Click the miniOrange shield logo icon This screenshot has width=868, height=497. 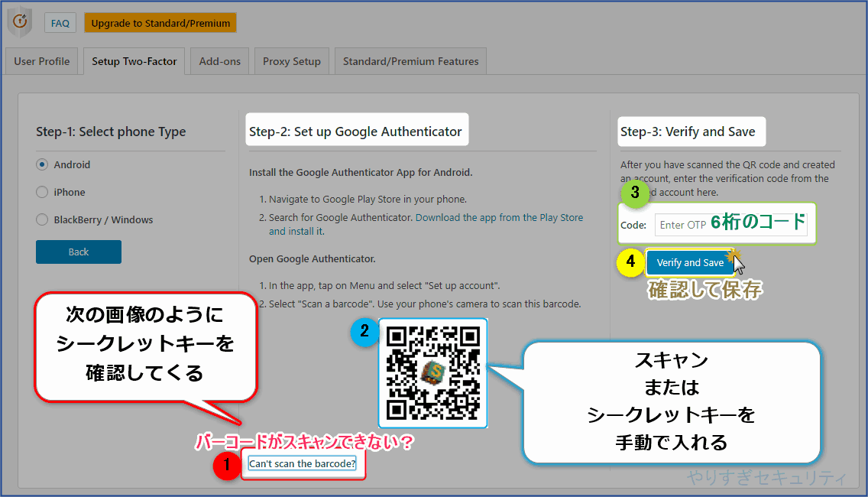[x=20, y=22]
